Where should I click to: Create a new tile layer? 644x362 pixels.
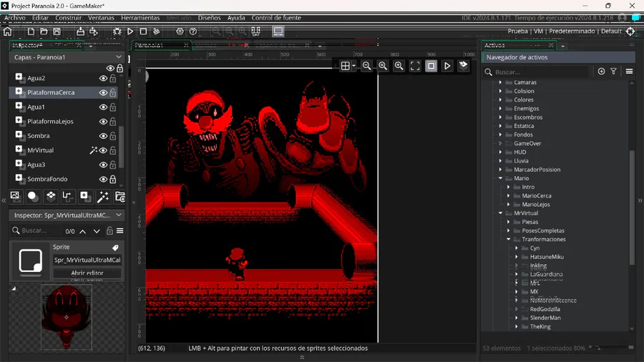[x=51, y=197]
